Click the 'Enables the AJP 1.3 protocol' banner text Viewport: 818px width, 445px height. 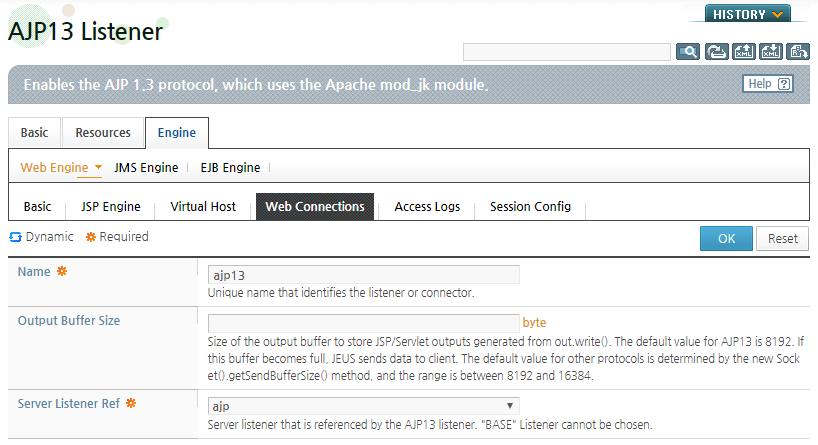coord(256,85)
